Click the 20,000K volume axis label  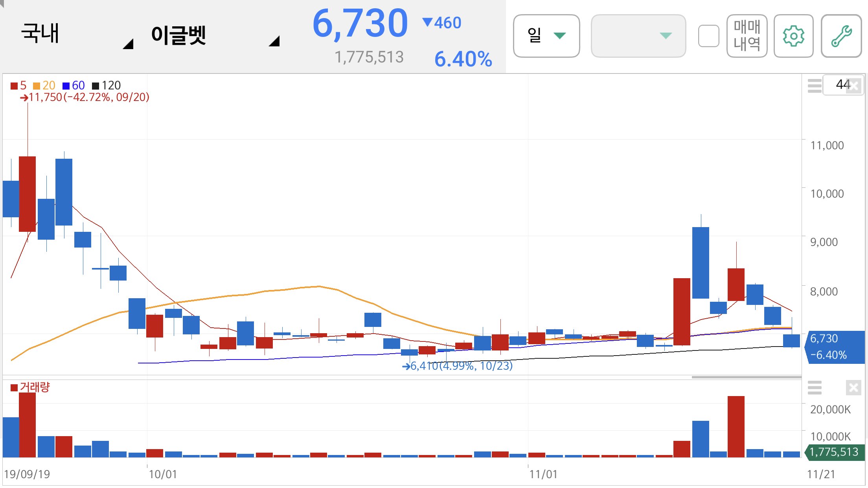(x=830, y=409)
